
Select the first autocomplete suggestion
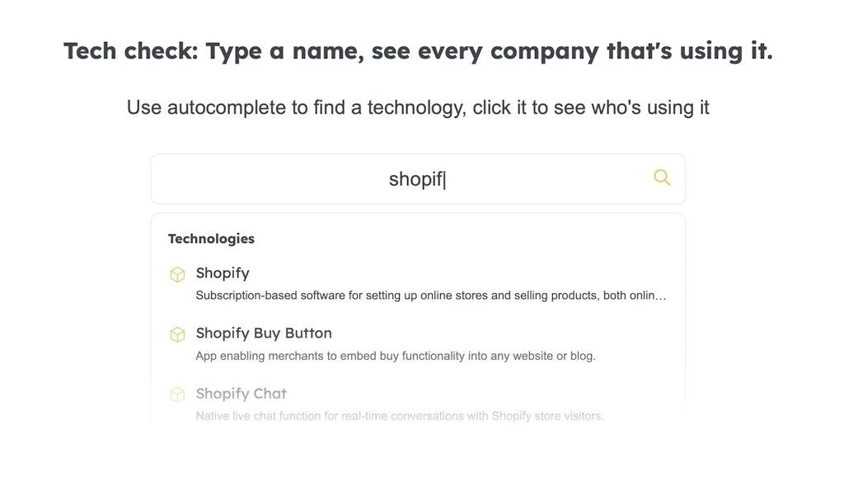coord(223,273)
